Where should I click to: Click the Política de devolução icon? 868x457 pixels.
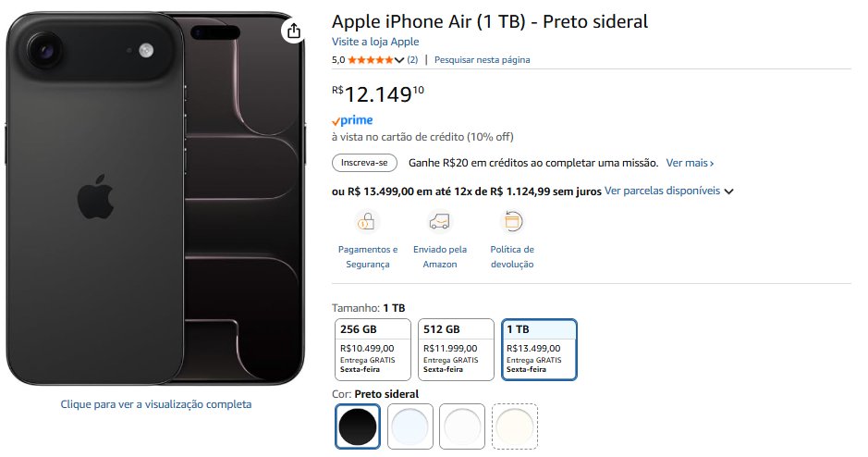coord(512,222)
